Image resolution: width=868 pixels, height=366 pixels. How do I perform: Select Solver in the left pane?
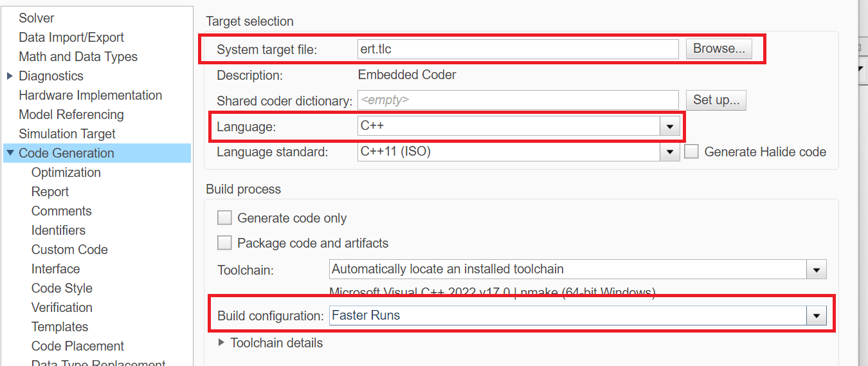point(37,18)
